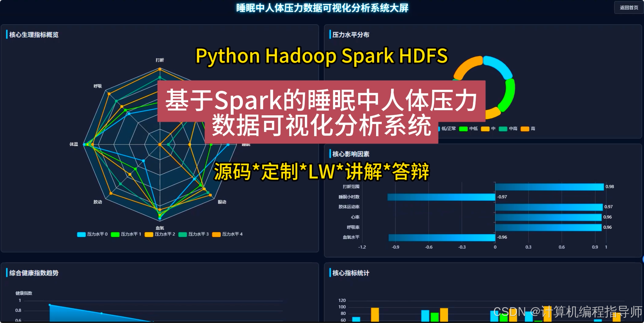Click the 核心影响因素 panel title
The height and width of the screenshot is (323, 644).
351,154
